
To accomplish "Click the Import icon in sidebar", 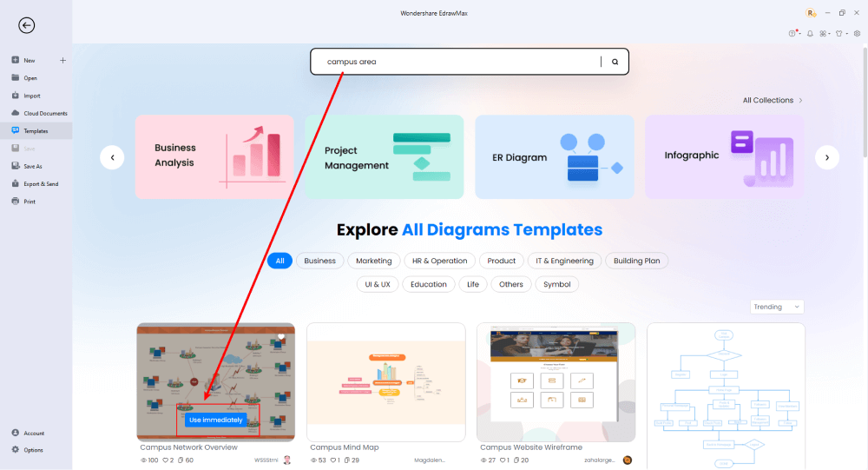I will point(16,96).
